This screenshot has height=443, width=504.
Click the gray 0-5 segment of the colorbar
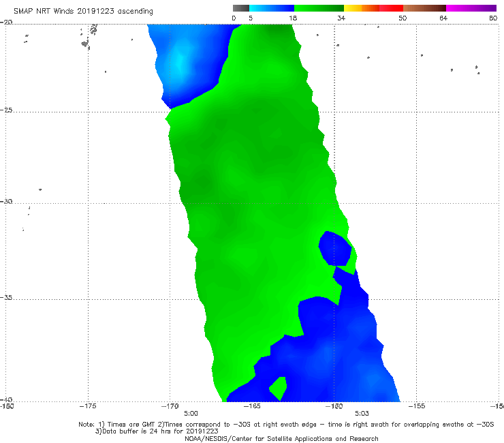(240, 8)
